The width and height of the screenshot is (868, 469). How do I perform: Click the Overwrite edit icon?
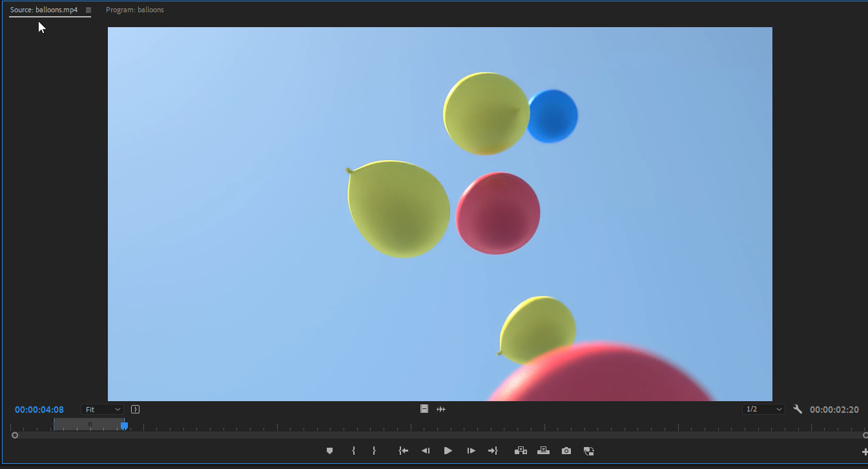point(543,451)
